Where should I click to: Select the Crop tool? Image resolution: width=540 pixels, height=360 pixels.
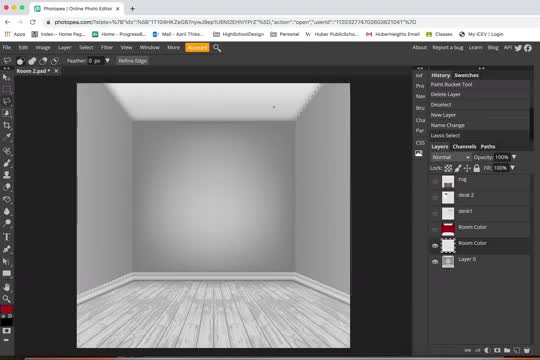tap(7, 125)
